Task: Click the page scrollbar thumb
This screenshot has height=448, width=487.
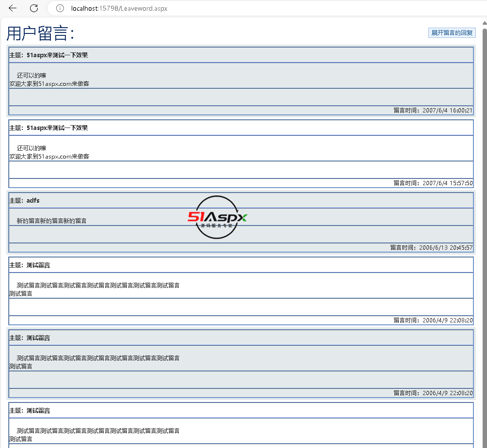Action: 485,238
